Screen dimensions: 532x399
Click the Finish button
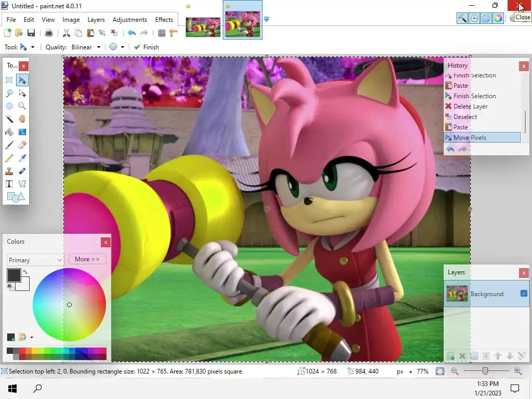click(x=147, y=47)
